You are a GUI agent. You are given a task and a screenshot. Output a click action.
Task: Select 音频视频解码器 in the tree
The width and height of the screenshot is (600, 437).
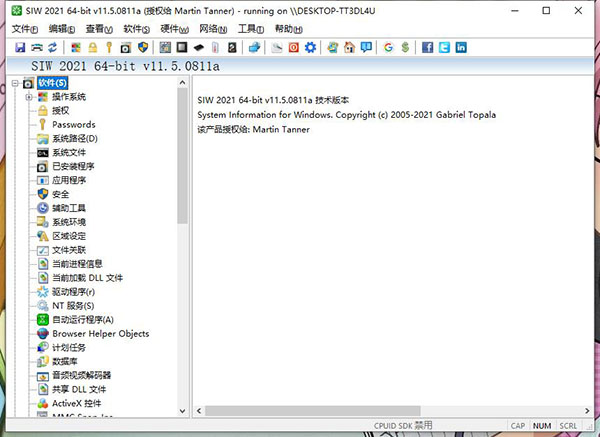82,375
